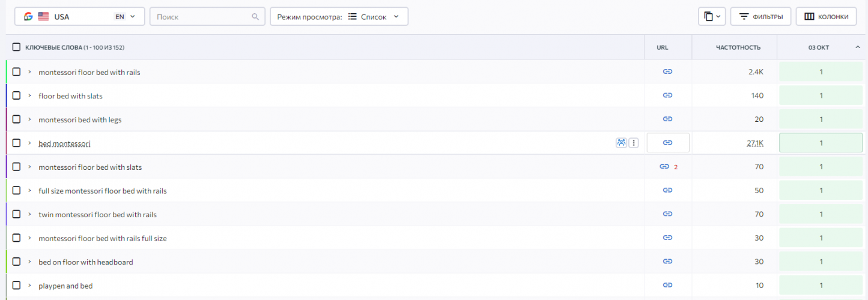Open URL link icon for 'montessori floor bed with rails full size'
Viewport: 868px width, 300px height.
click(x=667, y=238)
